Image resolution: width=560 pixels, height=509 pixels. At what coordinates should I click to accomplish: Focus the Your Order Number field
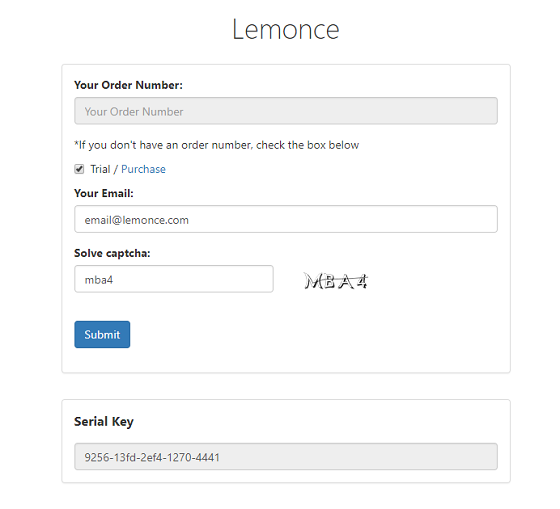click(286, 111)
